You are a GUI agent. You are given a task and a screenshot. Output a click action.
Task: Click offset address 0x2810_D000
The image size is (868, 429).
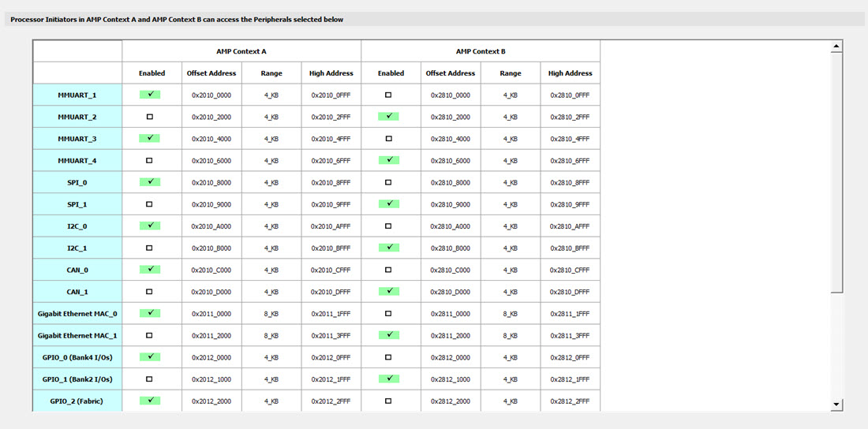point(450,292)
